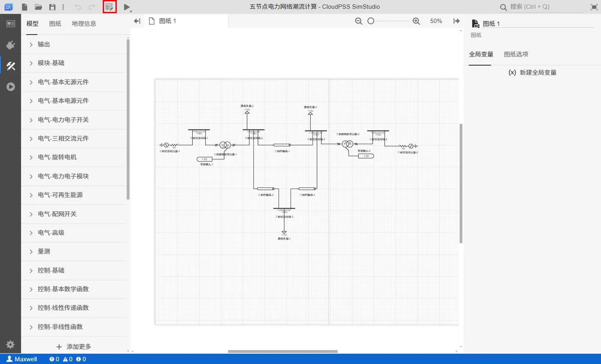Open the plug icon sidebar panel
The height and width of the screenshot is (364, 601).
11,45
